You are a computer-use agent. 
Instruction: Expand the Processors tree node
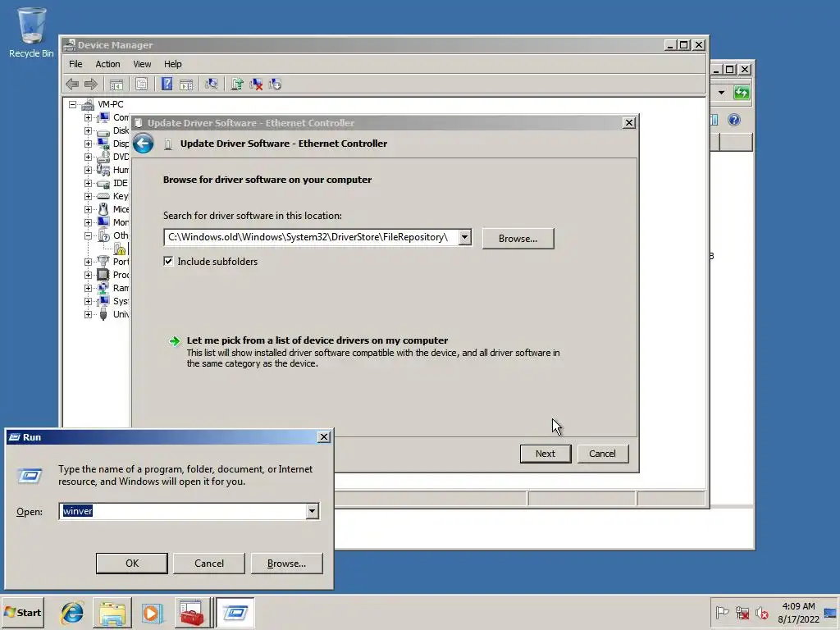pos(88,275)
